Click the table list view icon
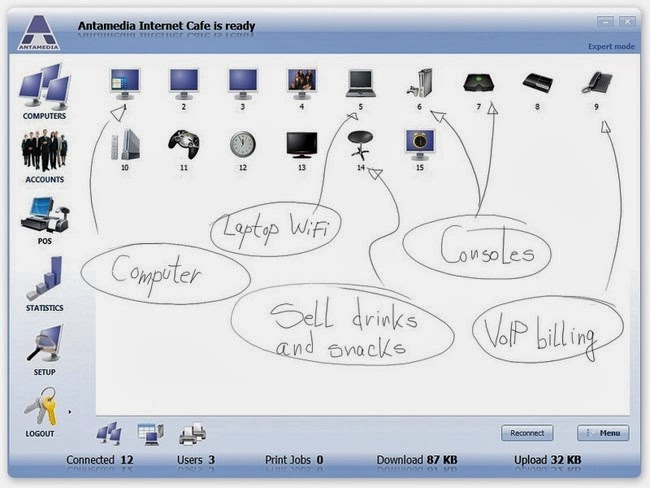Image resolution: width=650 pixels, height=488 pixels. (x=151, y=435)
